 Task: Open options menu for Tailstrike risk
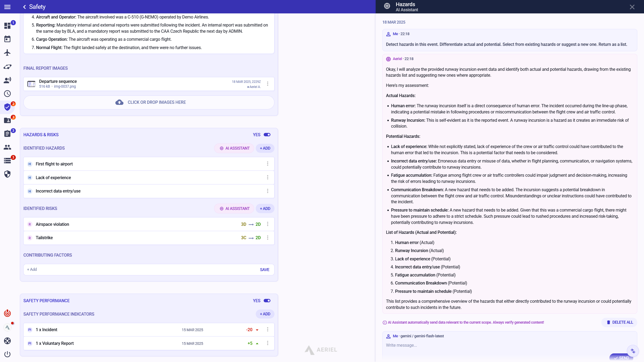(x=268, y=238)
